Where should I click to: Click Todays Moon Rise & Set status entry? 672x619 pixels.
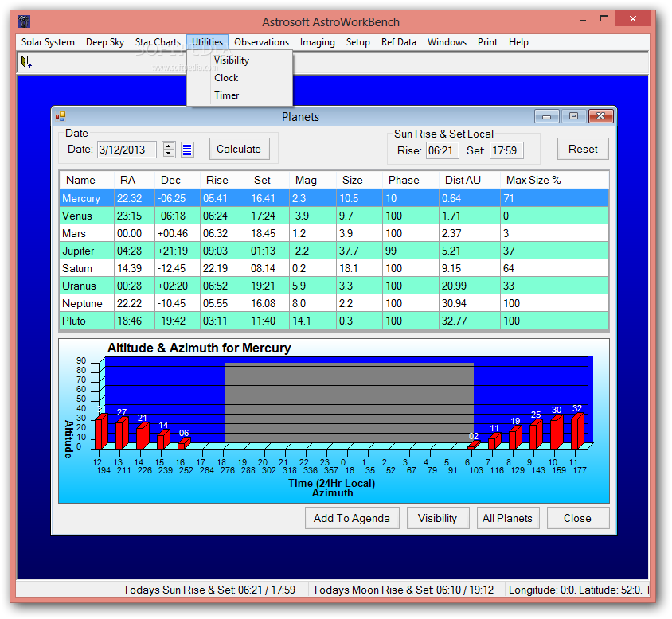(x=403, y=590)
